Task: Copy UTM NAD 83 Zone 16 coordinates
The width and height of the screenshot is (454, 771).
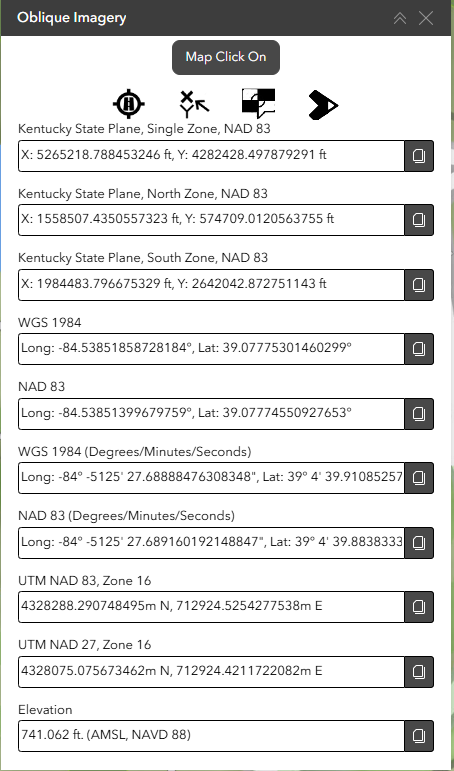Action: 419,607
